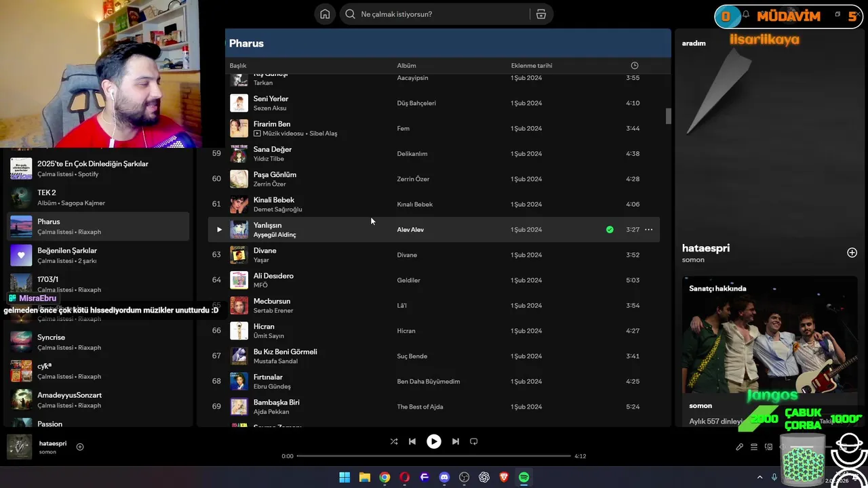Expand system tray hidden icons chevron

(x=759, y=477)
